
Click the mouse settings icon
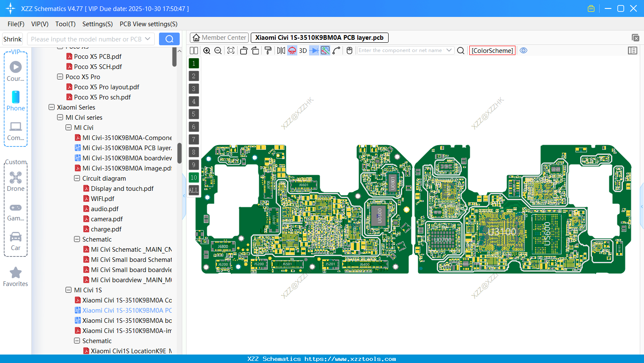click(x=349, y=50)
